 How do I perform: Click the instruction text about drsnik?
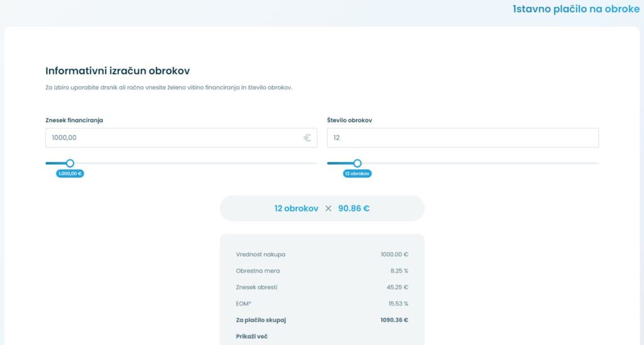pyautogui.click(x=169, y=88)
